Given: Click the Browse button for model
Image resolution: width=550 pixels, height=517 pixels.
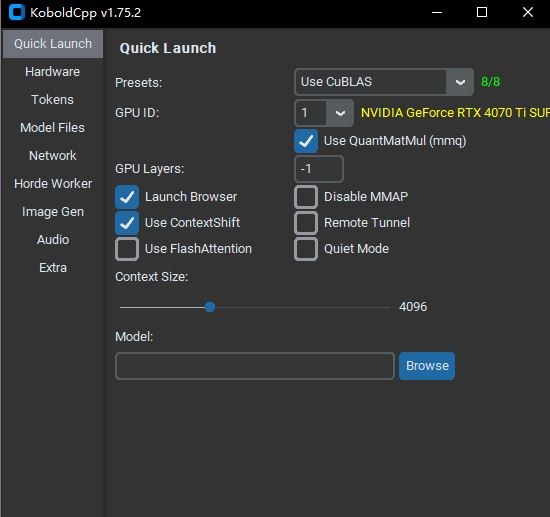Looking at the screenshot, I should tap(427, 366).
